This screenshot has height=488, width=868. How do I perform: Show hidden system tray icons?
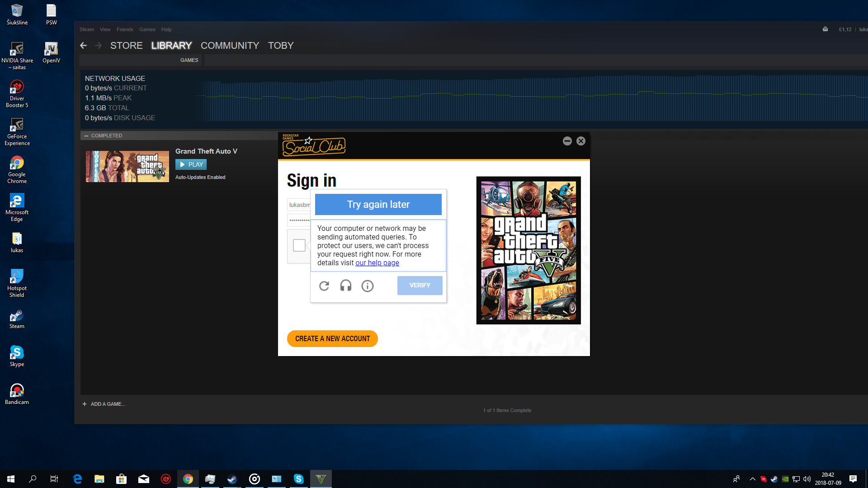pyautogui.click(x=752, y=479)
